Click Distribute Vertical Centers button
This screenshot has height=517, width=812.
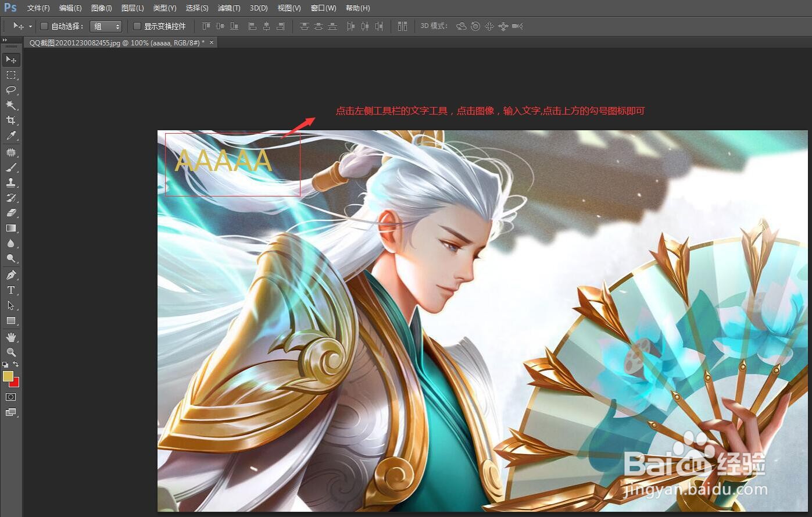(x=318, y=26)
